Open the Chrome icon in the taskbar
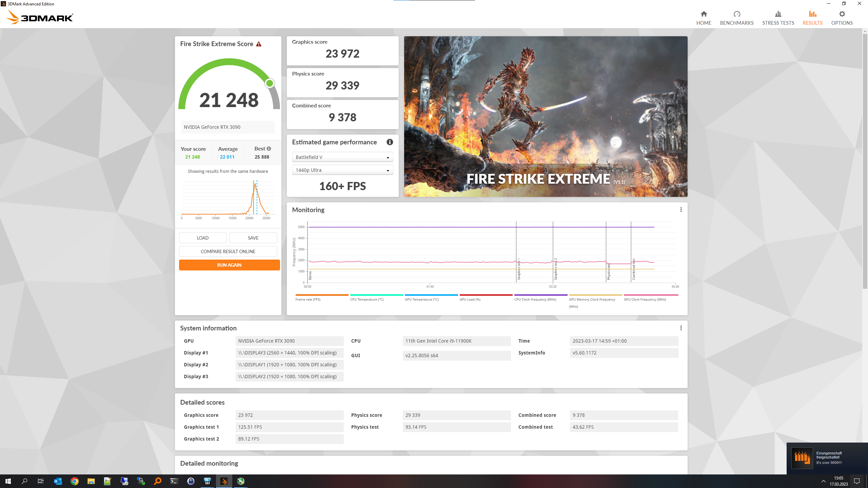Image resolution: width=868 pixels, height=488 pixels. [75, 481]
